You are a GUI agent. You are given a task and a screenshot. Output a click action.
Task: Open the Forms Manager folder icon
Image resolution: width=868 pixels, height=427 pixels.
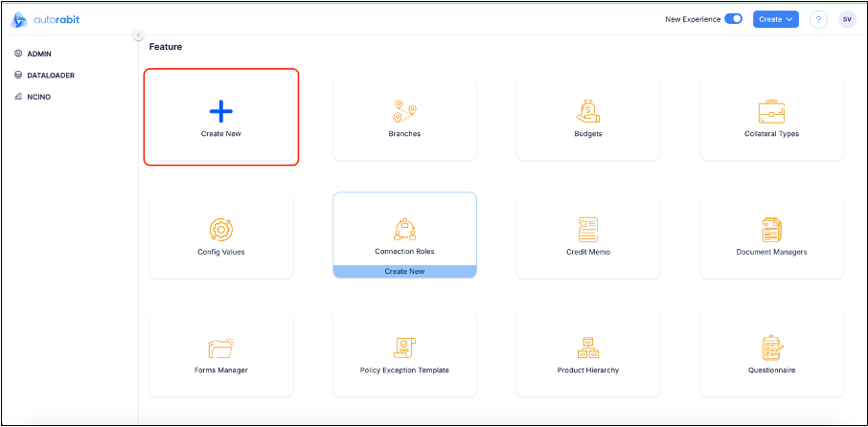tap(220, 348)
